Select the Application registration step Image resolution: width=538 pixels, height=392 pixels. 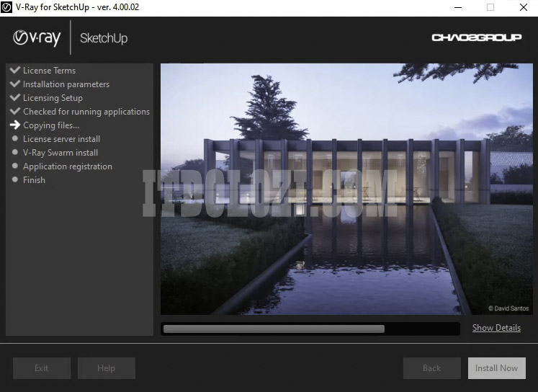click(x=67, y=166)
